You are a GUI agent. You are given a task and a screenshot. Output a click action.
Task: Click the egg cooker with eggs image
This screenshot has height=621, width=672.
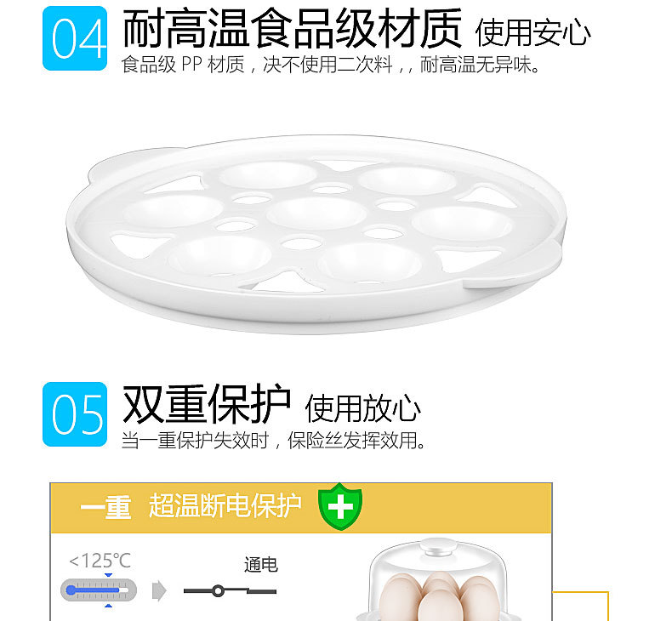click(x=438, y=579)
